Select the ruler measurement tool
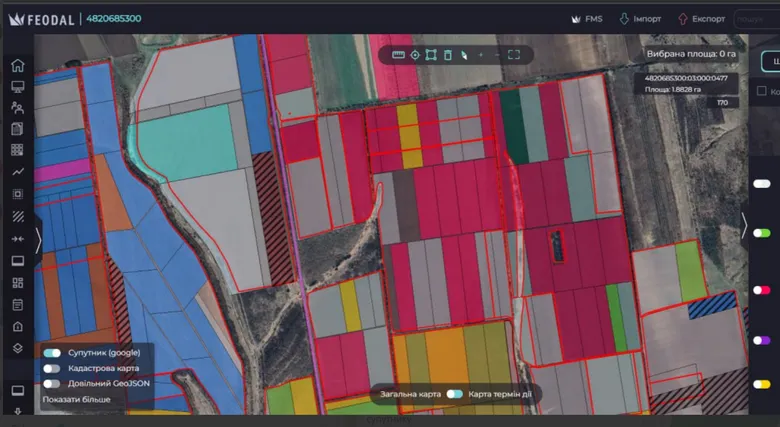The width and height of the screenshot is (780, 427). [398, 55]
